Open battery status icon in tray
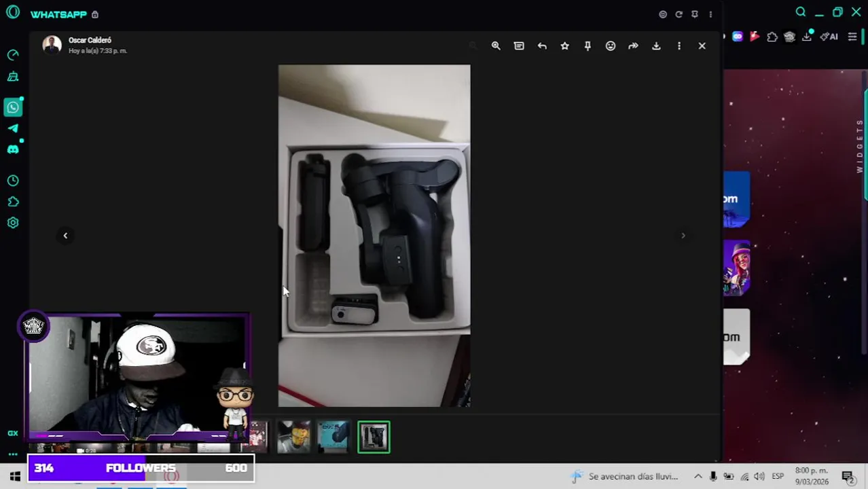 tap(729, 476)
